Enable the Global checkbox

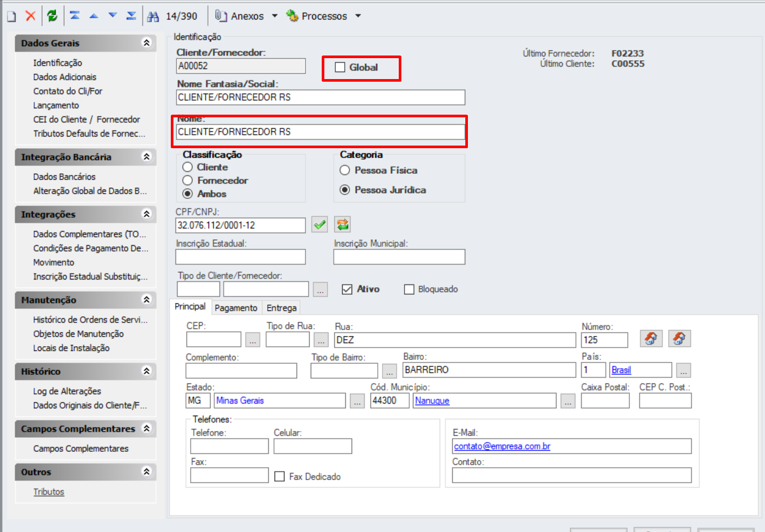(x=340, y=68)
